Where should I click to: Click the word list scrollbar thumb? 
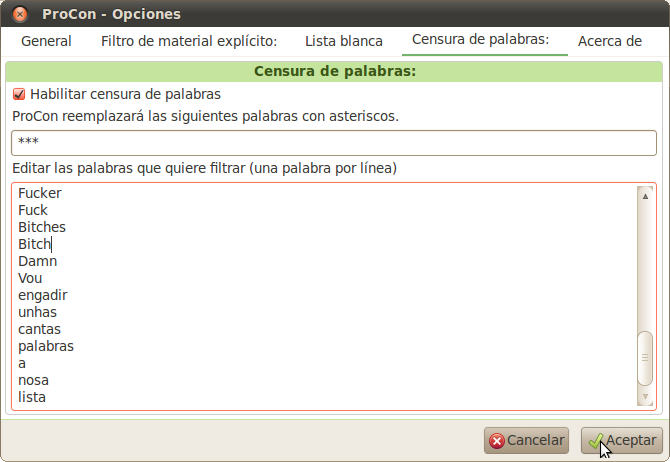click(645, 358)
